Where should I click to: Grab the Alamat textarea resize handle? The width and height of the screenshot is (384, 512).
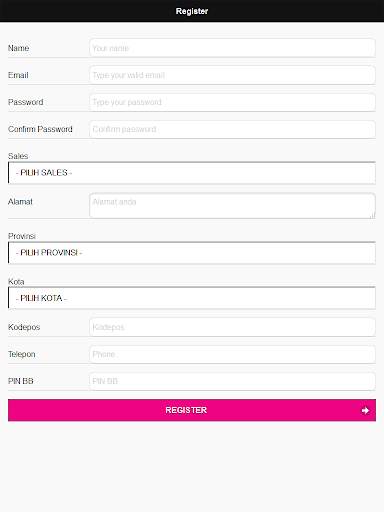pos(372,215)
